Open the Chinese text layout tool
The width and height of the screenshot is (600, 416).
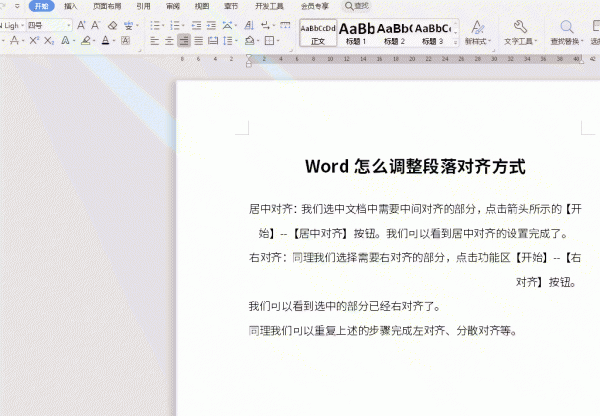click(x=227, y=26)
